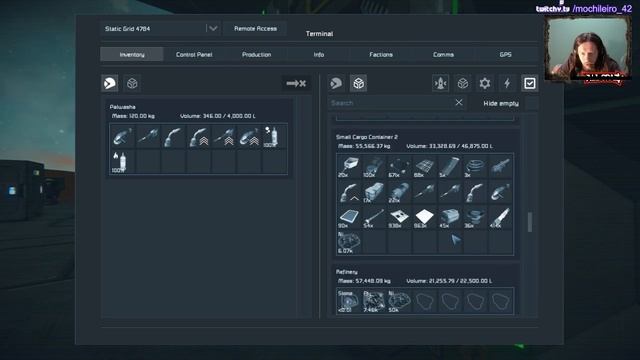This screenshot has height=360, width=640.
Task: Select the grinder in the player inventory first slot
Action: [x=122, y=136]
